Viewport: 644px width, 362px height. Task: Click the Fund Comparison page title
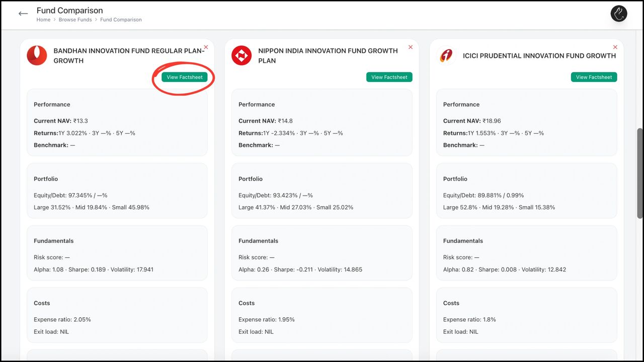[69, 10]
